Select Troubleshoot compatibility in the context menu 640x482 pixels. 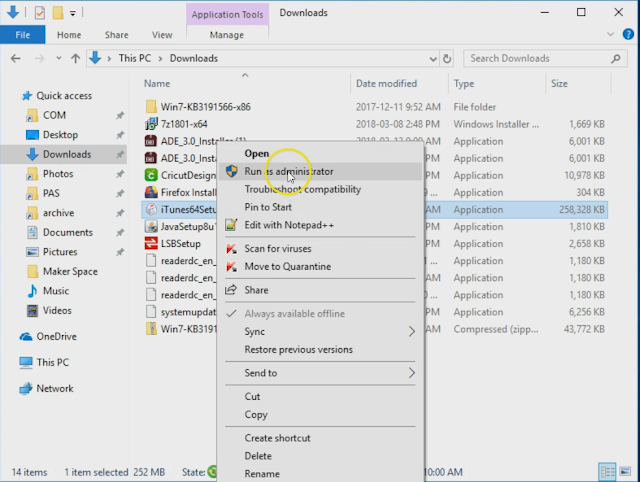tap(302, 189)
